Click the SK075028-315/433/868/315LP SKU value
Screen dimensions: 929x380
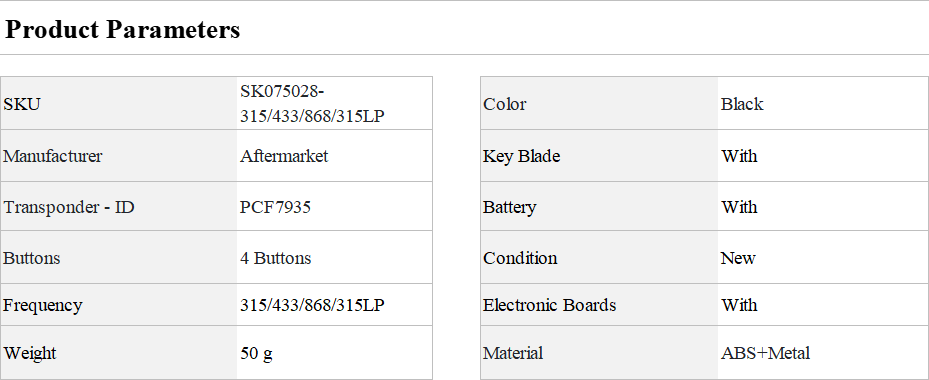click(312, 104)
